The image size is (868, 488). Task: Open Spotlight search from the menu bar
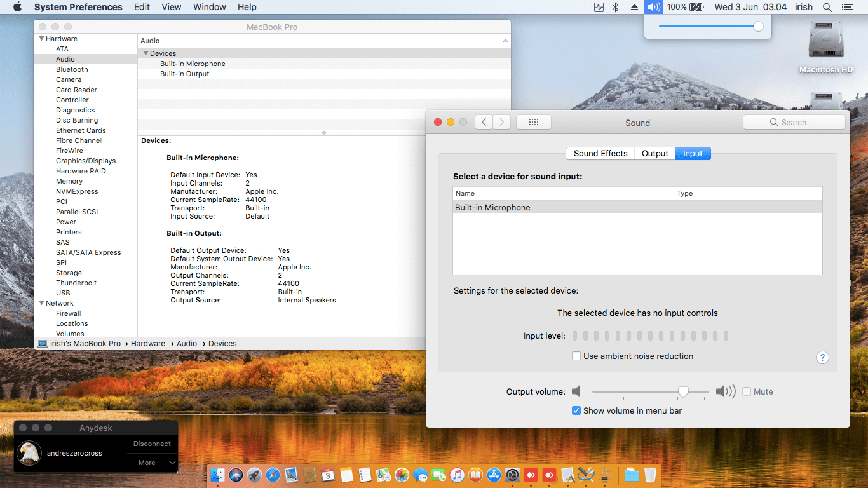tap(827, 7)
